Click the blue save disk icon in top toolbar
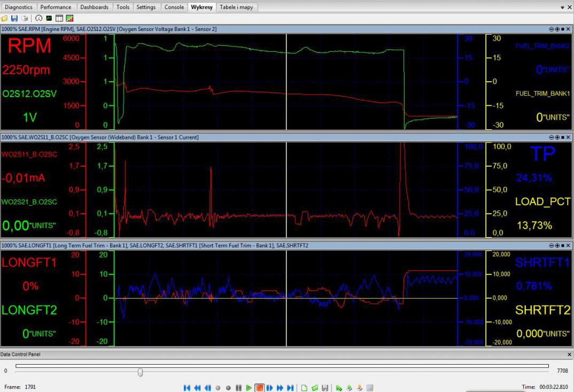Viewport: 574px width, 392px height. (x=14, y=19)
